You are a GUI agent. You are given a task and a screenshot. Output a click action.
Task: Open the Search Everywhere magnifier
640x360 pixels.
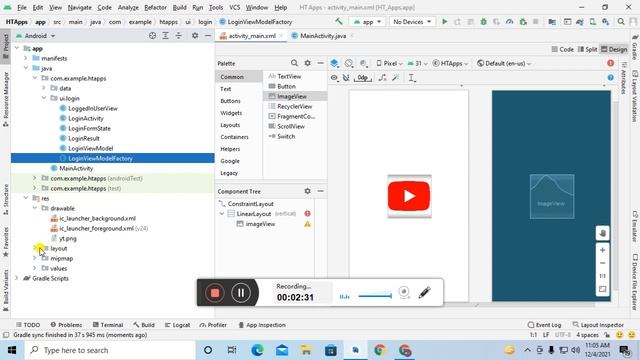pyautogui.click(x=621, y=22)
